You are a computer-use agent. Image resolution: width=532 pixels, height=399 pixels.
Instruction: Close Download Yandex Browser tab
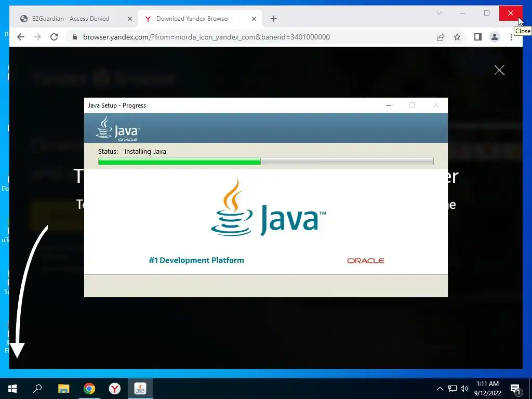254,19
